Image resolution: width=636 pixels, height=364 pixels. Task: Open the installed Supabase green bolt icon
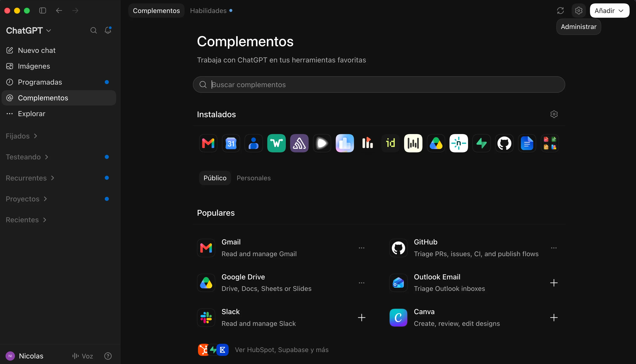pyautogui.click(x=481, y=143)
